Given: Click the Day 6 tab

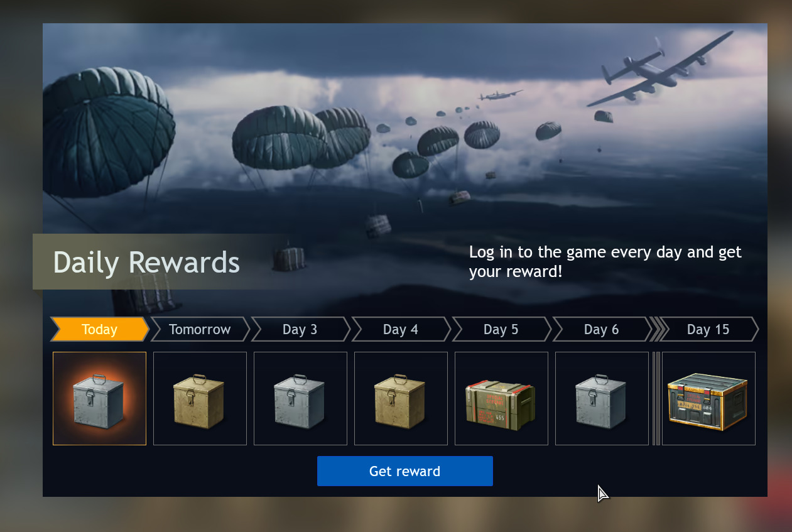Looking at the screenshot, I should [602, 329].
